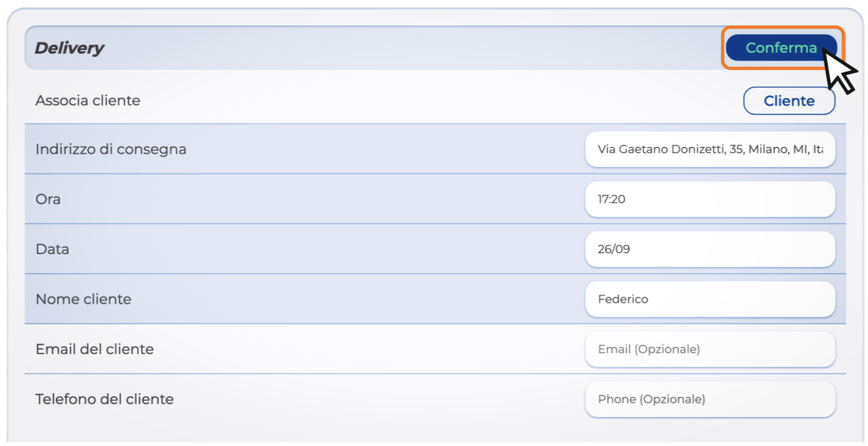Select the Ora time field
This screenshot has width=868, height=446.
[x=710, y=199]
